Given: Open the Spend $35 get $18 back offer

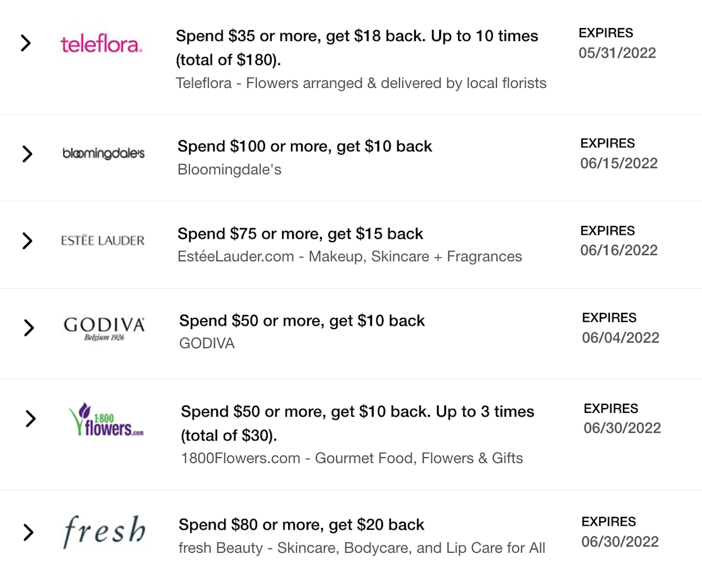Looking at the screenshot, I should tap(357, 48).
